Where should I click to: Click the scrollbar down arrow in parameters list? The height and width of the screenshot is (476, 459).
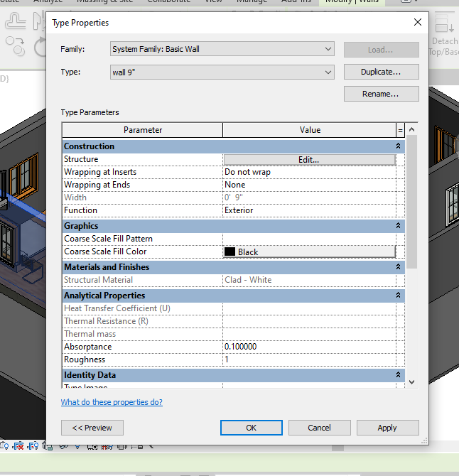(x=411, y=382)
